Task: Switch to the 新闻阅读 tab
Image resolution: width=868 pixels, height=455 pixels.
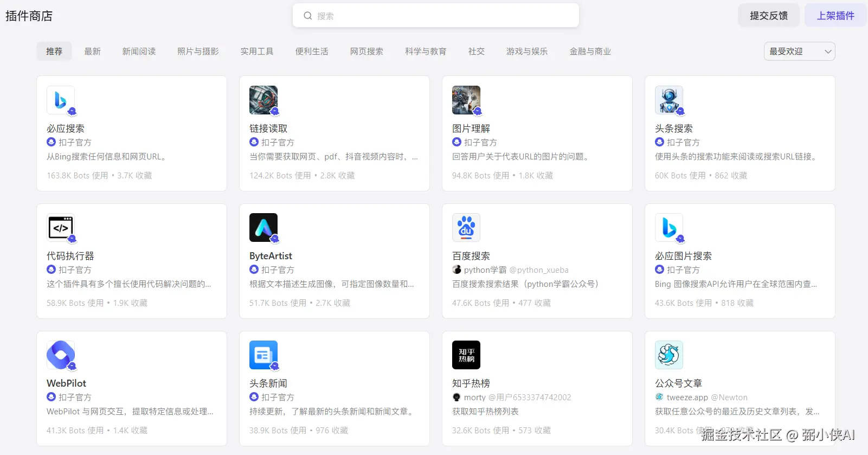Action: coord(139,52)
